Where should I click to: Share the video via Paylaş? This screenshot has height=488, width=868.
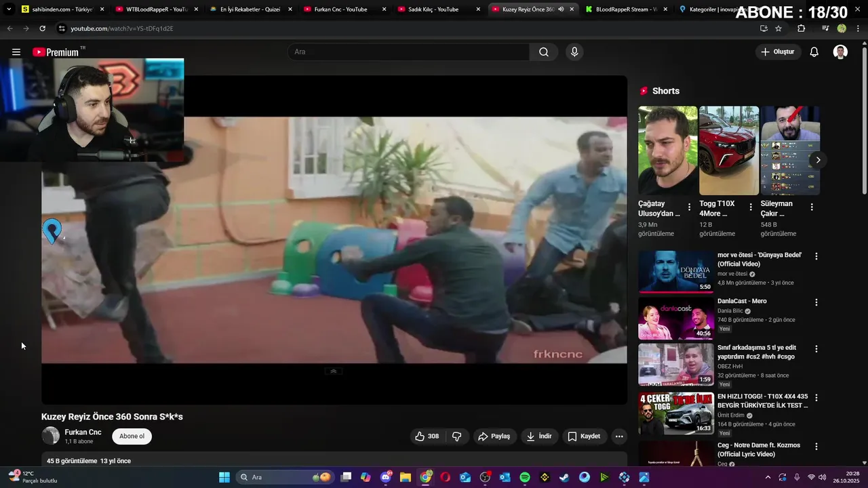click(x=494, y=436)
